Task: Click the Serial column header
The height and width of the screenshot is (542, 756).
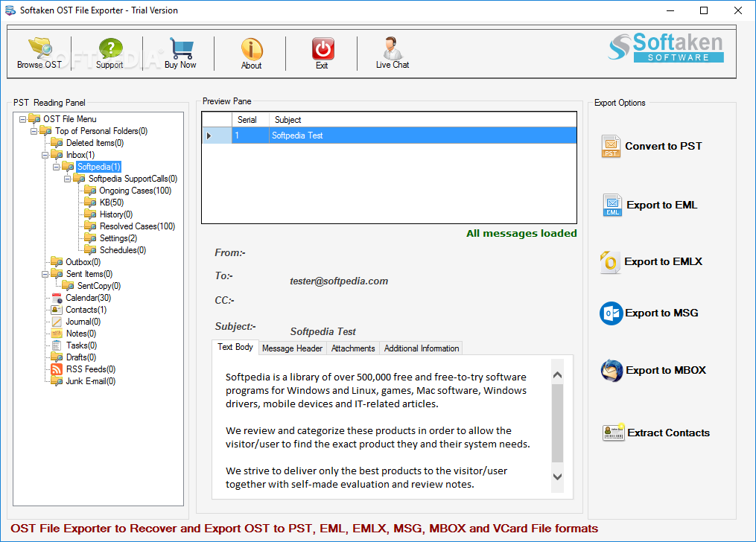Action: coord(250,119)
